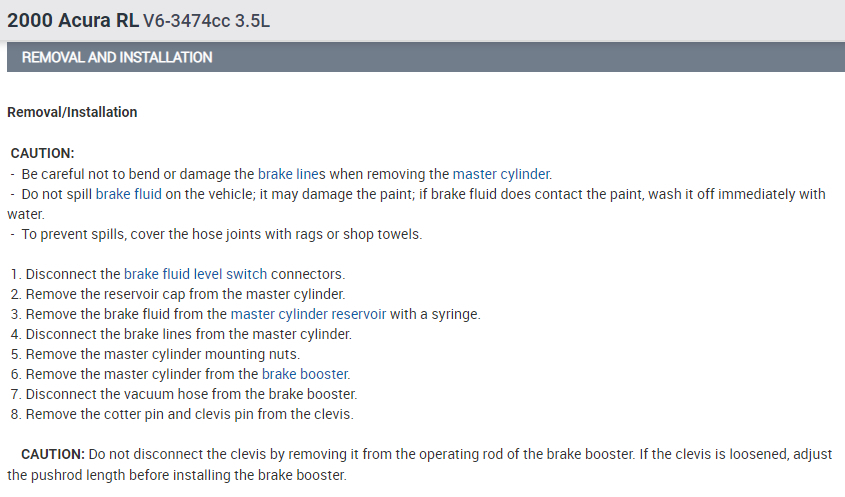Follow the blue 'brake fluid' link about spills

[128, 194]
